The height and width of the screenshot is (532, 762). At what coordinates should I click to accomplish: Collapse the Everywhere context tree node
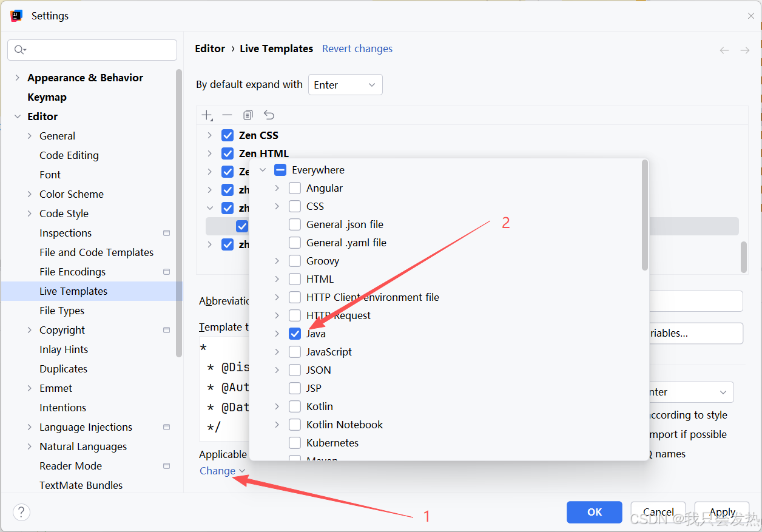coord(263,170)
